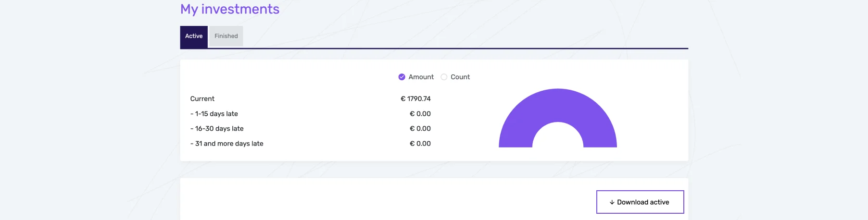The height and width of the screenshot is (220, 868).
Task: Click the My investments heading
Action: pyautogui.click(x=229, y=9)
